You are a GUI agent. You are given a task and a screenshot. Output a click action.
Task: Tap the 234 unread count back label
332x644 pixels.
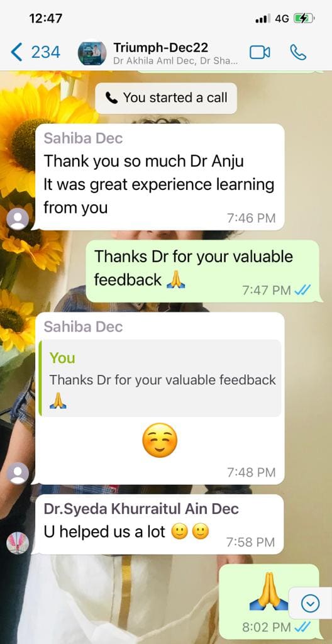click(46, 53)
